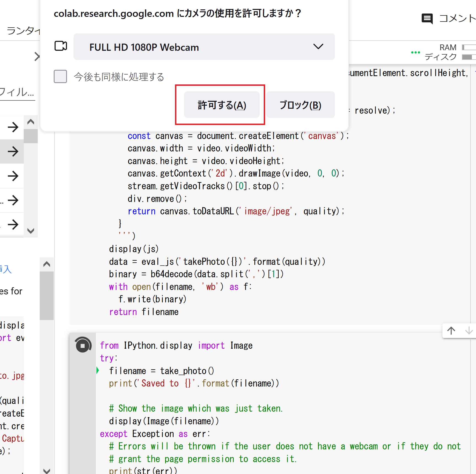Check the 今後も同様に処理する checkbox
Screen dimensions: 476x474
(x=60, y=76)
